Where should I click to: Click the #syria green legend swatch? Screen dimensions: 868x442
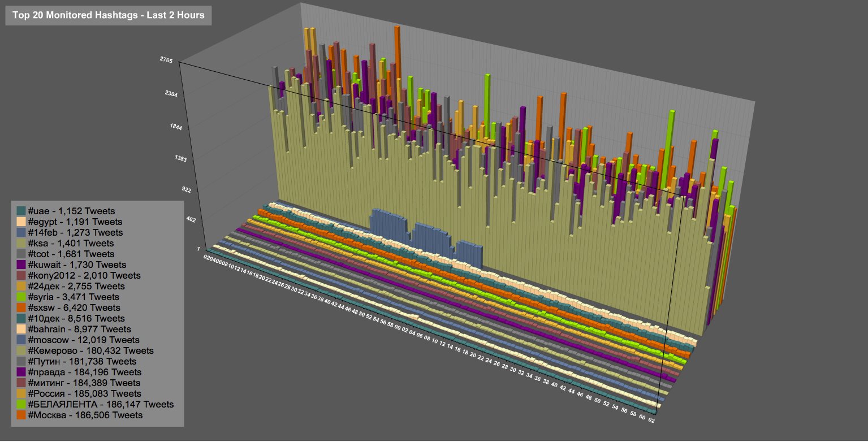pos(21,297)
